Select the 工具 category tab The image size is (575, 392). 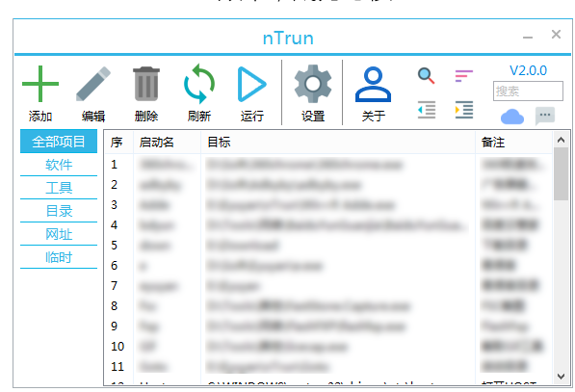click(x=59, y=188)
